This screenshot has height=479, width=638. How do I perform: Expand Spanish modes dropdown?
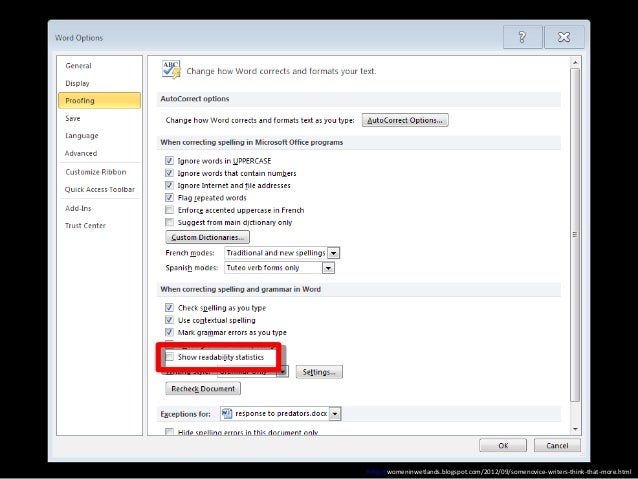click(328, 268)
